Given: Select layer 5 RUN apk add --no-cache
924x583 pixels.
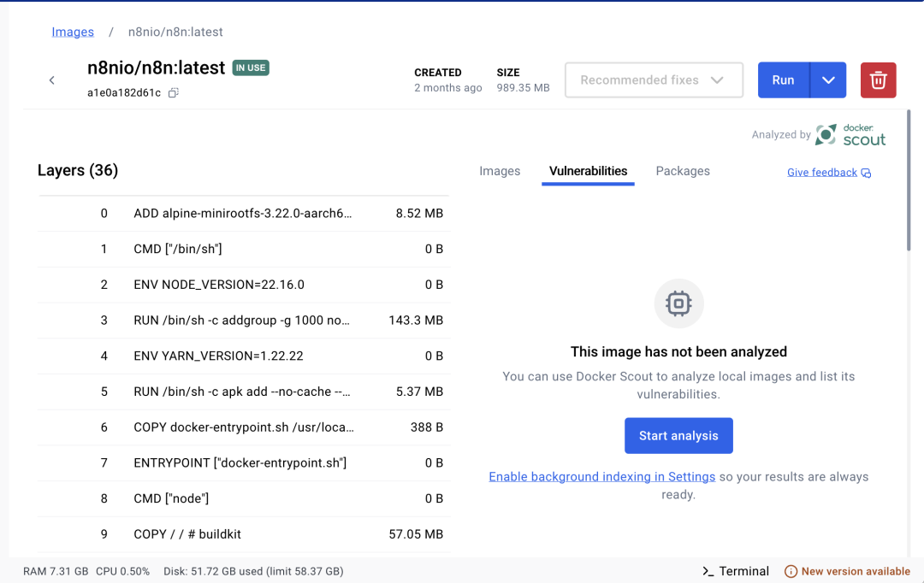Looking at the screenshot, I should coord(244,392).
